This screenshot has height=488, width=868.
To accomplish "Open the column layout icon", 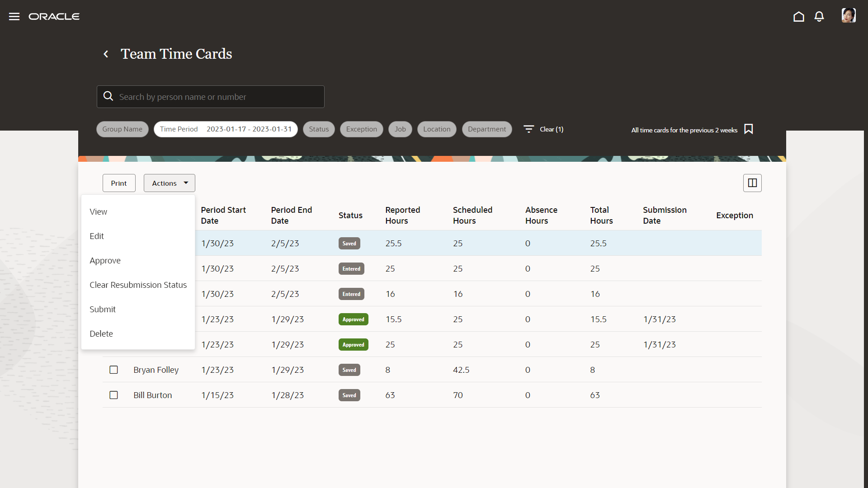I will (x=752, y=183).
